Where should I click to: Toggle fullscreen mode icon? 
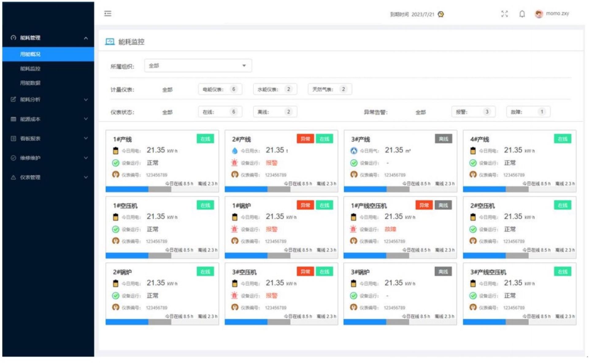504,14
